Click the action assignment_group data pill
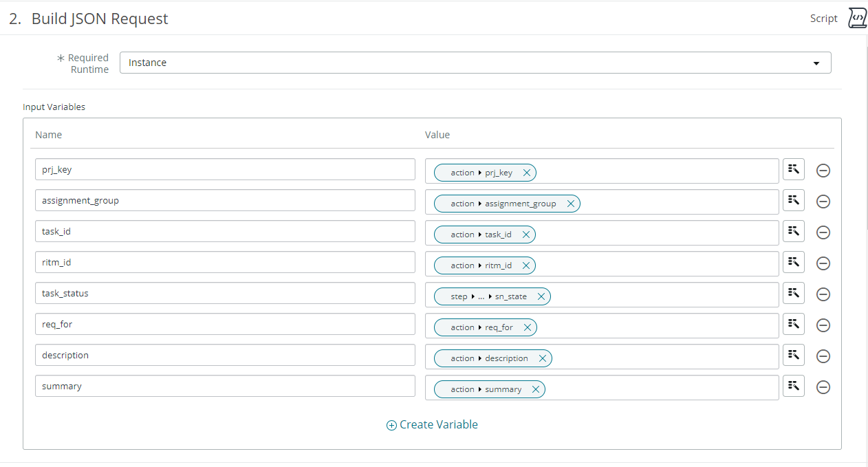 coord(507,204)
